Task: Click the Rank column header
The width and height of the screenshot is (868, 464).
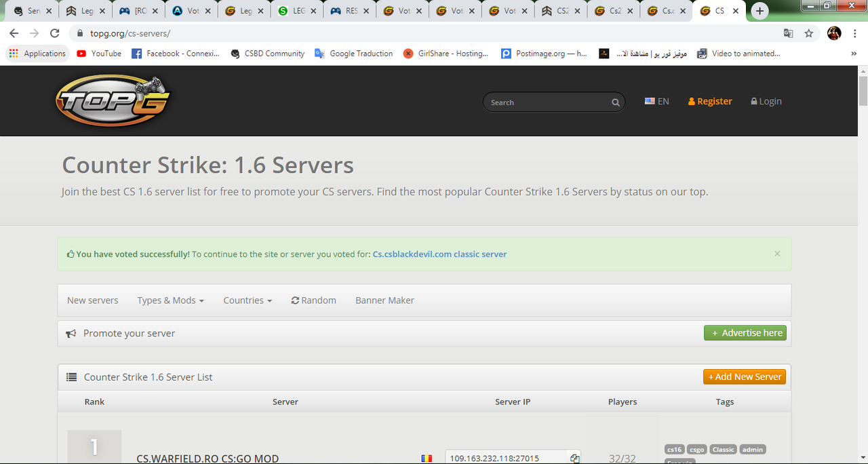Action: (x=94, y=402)
